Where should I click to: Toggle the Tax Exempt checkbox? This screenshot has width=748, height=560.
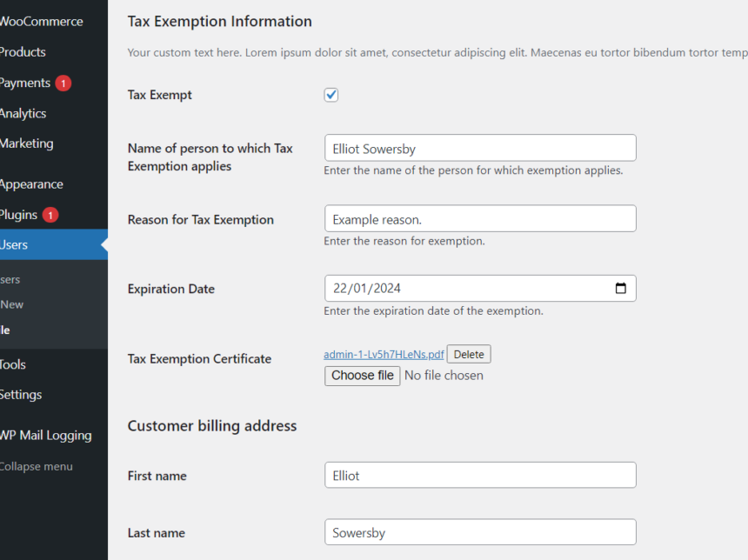coord(331,94)
